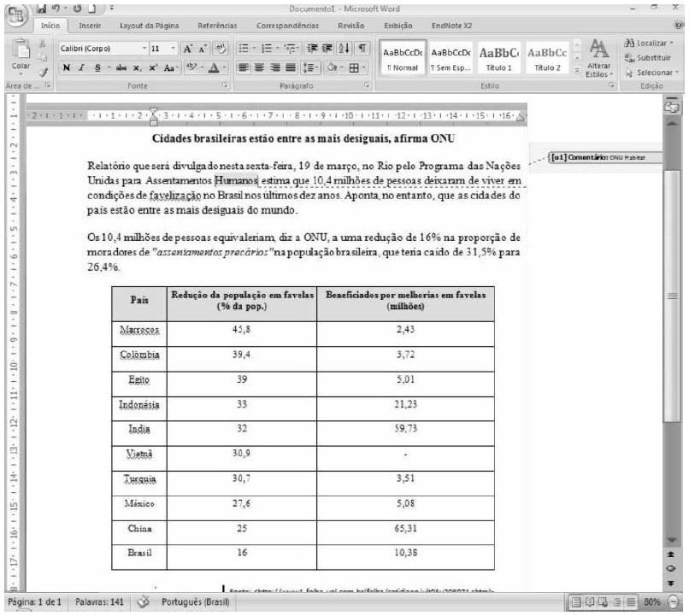Select the underline icon
689x616 pixels.
(x=96, y=68)
